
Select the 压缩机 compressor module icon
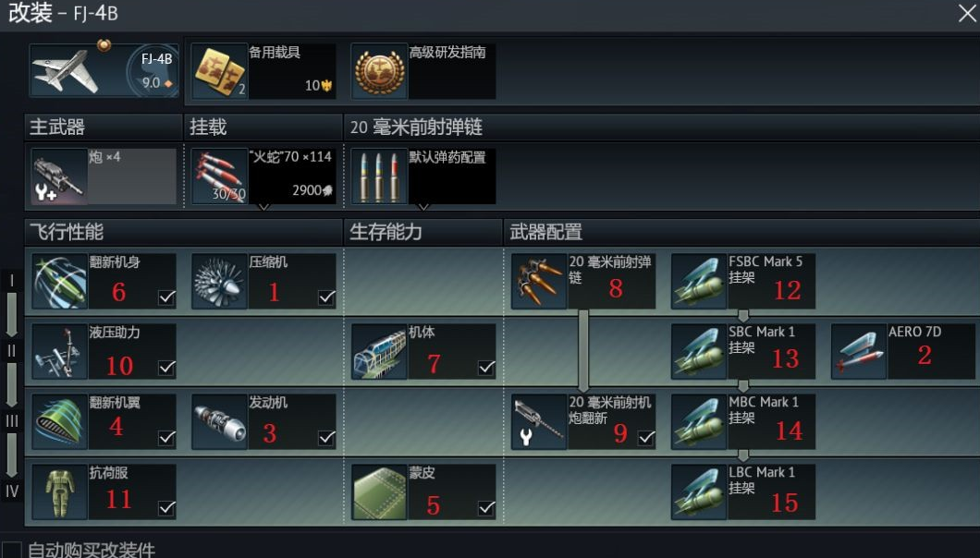[x=219, y=281]
